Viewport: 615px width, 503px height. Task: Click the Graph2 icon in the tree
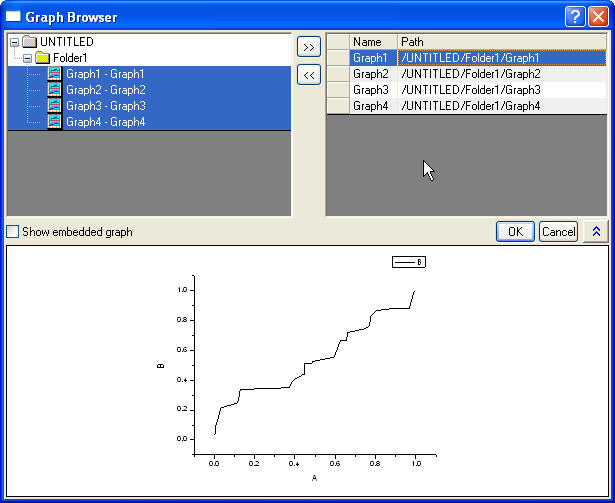point(55,90)
